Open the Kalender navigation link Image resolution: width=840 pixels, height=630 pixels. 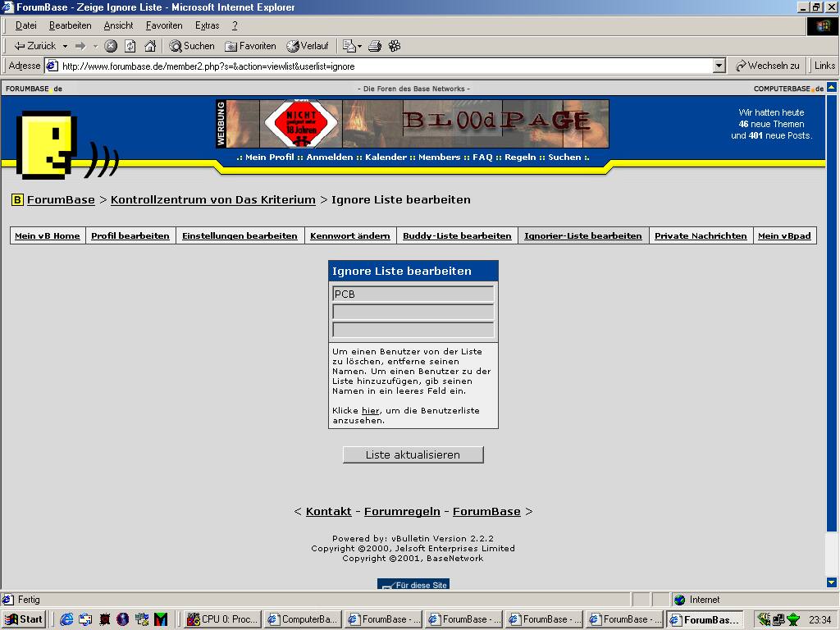pos(386,157)
